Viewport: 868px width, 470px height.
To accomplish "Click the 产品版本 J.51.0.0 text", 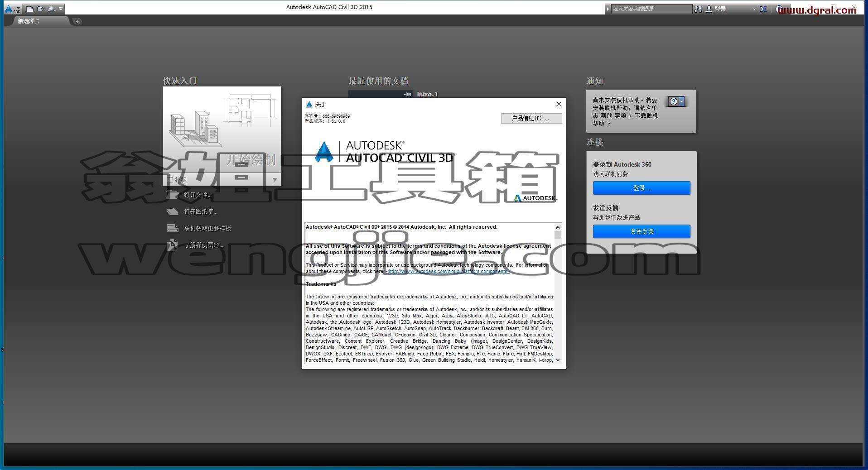I will [x=325, y=121].
